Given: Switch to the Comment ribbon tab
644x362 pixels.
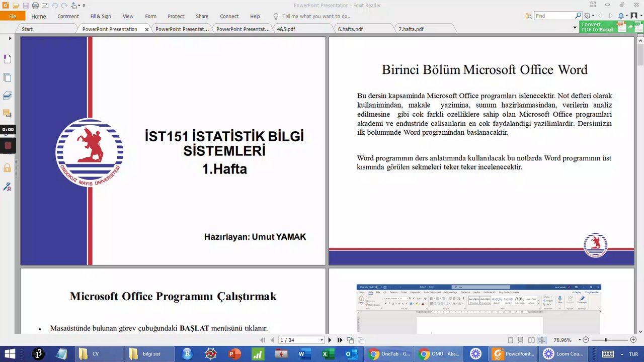Looking at the screenshot, I should tap(68, 16).
